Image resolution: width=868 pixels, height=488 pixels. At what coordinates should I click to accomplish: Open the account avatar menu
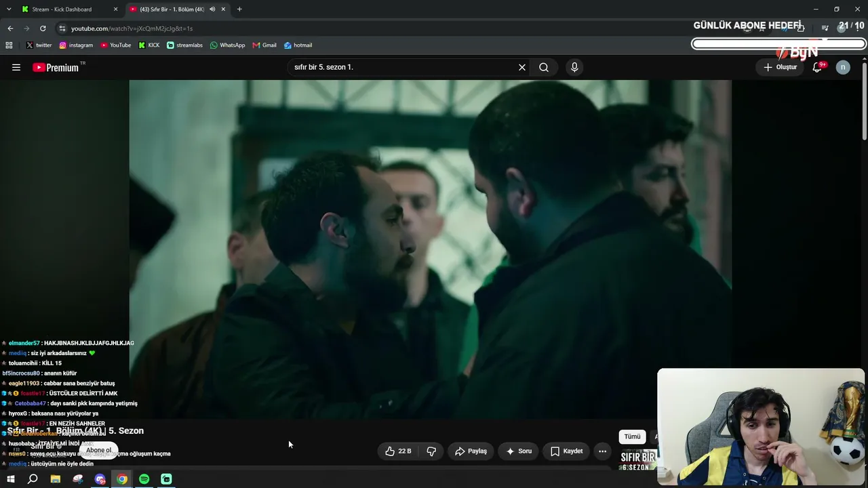[x=843, y=67]
